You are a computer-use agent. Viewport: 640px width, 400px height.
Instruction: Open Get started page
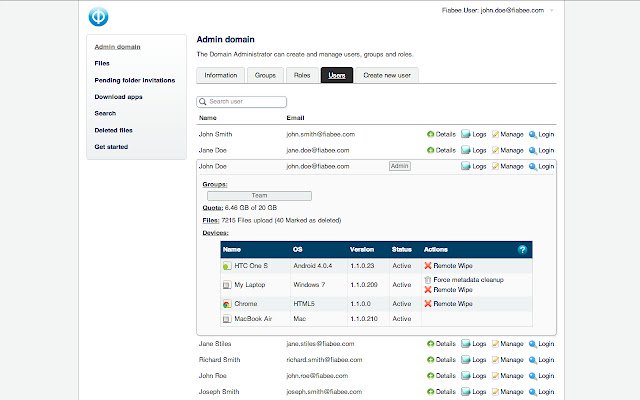[x=111, y=147]
